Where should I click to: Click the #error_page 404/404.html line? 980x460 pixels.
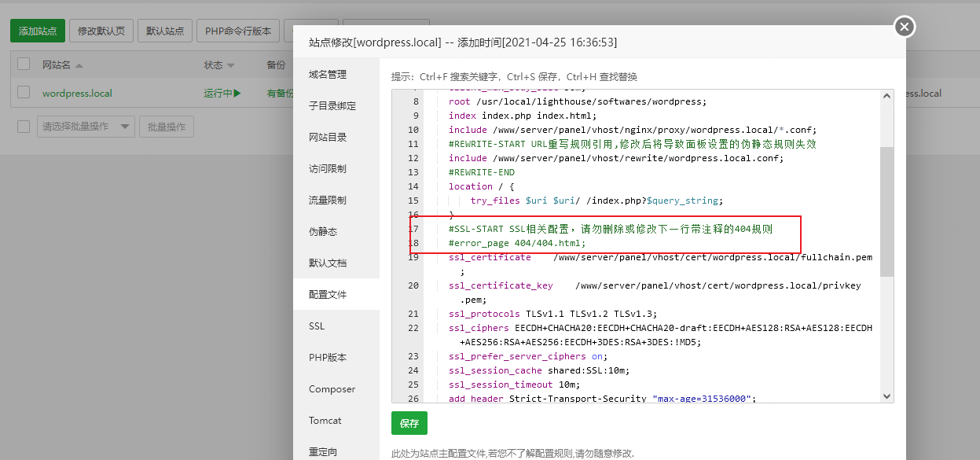click(517, 243)
